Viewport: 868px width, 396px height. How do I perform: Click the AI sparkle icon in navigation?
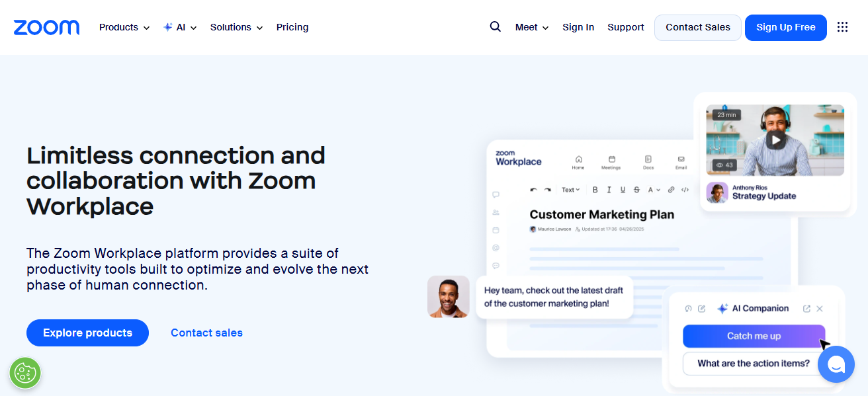pos(168,27)
